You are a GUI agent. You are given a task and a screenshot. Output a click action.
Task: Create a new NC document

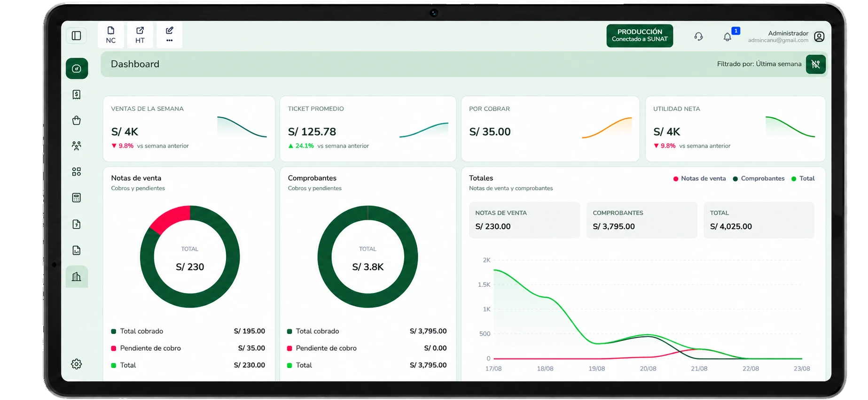[111, 35]
